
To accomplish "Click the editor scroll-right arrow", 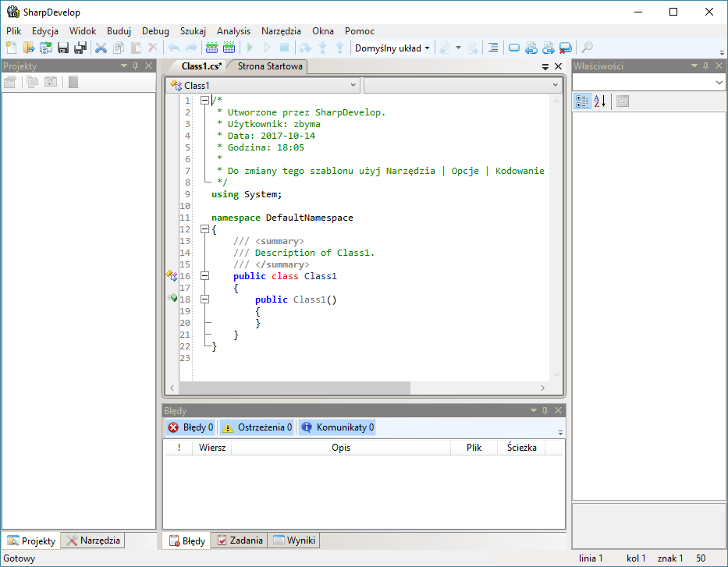I will pyautogui.click(x=543, y=388).
